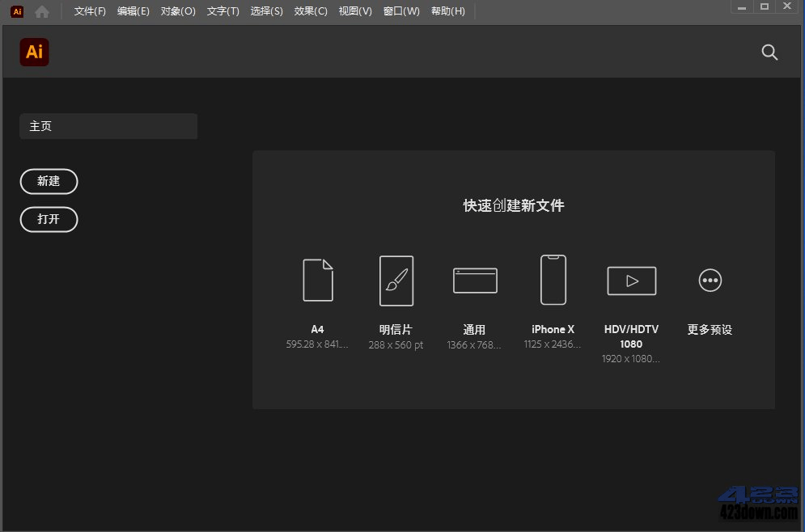Open the 效果 menu
Viewport: 805px width, 532px height.
point(310,11)
